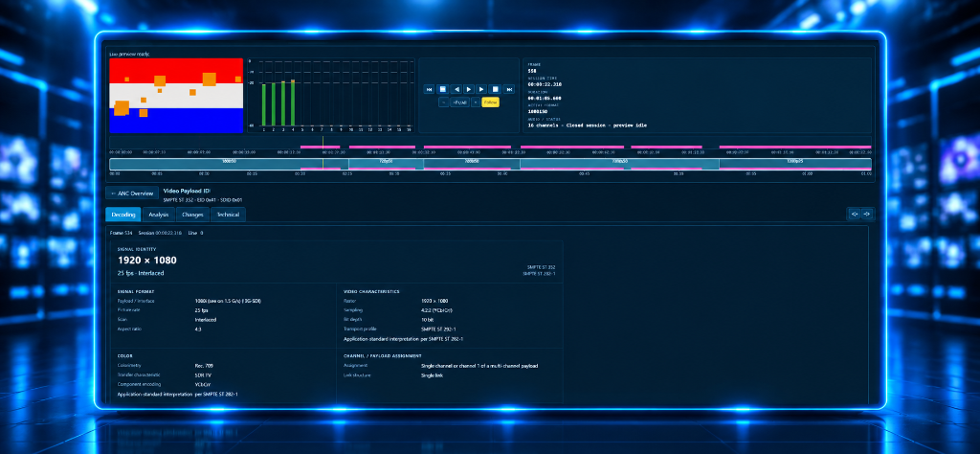Click the '25 fps - Interlaced' subtitle

pos(141,273)
